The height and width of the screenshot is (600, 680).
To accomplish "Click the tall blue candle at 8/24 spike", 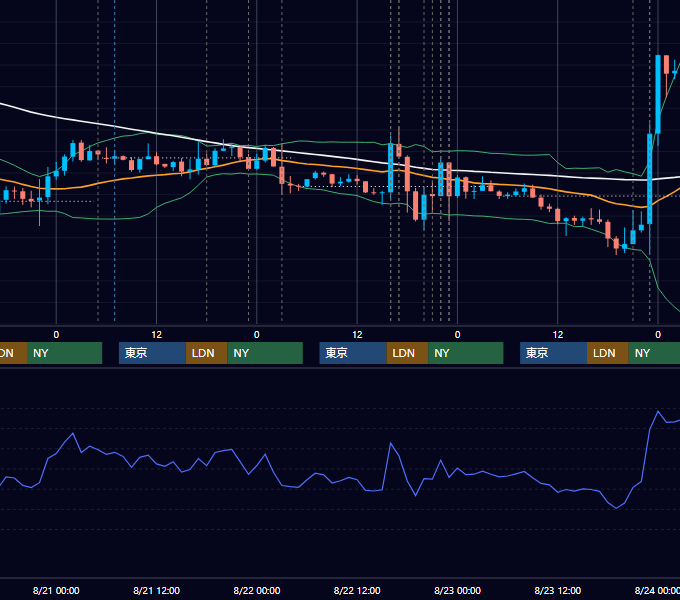I will pyautogui.click(x=658, y=94).
